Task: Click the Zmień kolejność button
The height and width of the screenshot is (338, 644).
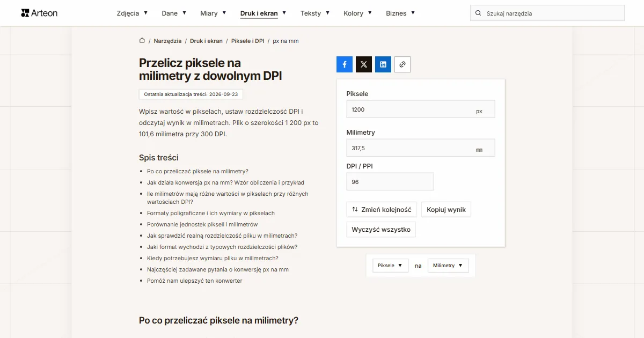Action: pyautogui.click(x=382, y=210)
